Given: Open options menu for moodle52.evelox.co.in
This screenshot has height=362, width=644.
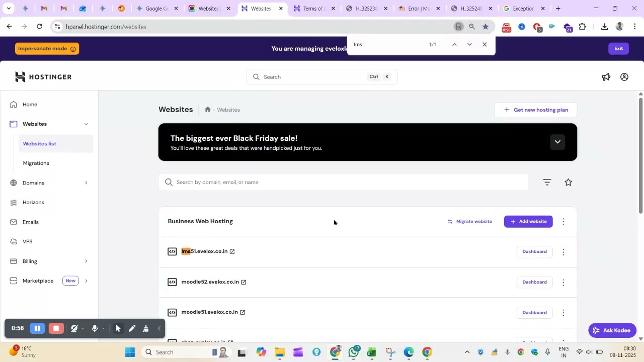Looking at the screenshot, I should click(563, 283).
